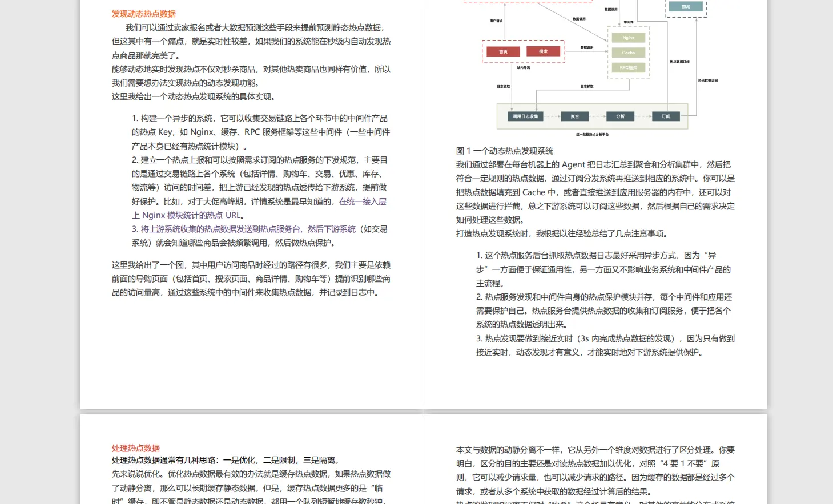Image resolution: width=833 pixels, height=504 pixels.
Task: Select the 首页 box in the diagram
Action: point(503,51)
